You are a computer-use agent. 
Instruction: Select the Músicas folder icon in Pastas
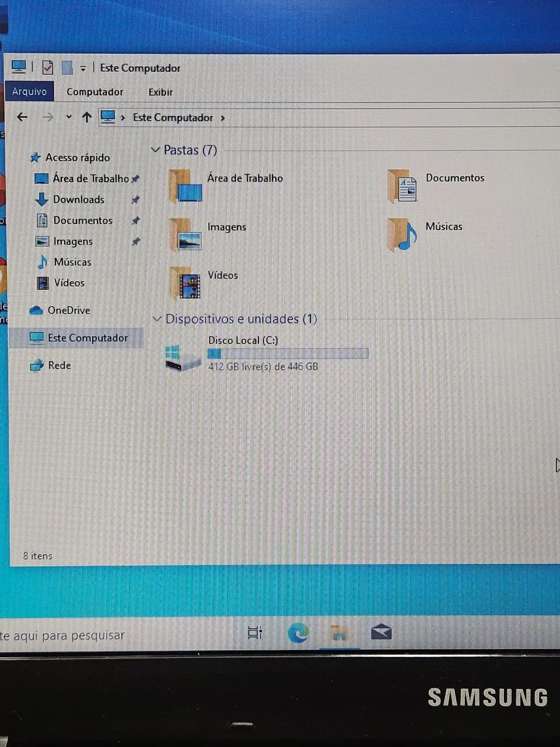coord(402,234)
